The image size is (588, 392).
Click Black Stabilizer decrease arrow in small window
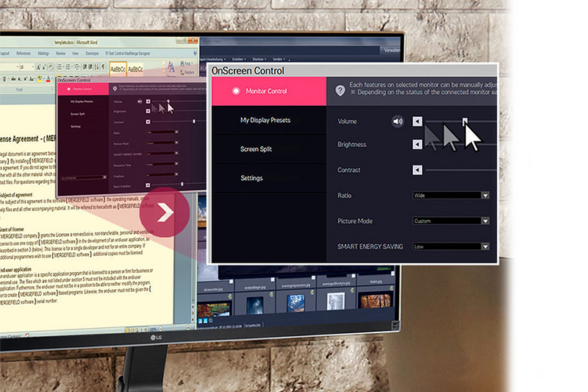[148, 185]
